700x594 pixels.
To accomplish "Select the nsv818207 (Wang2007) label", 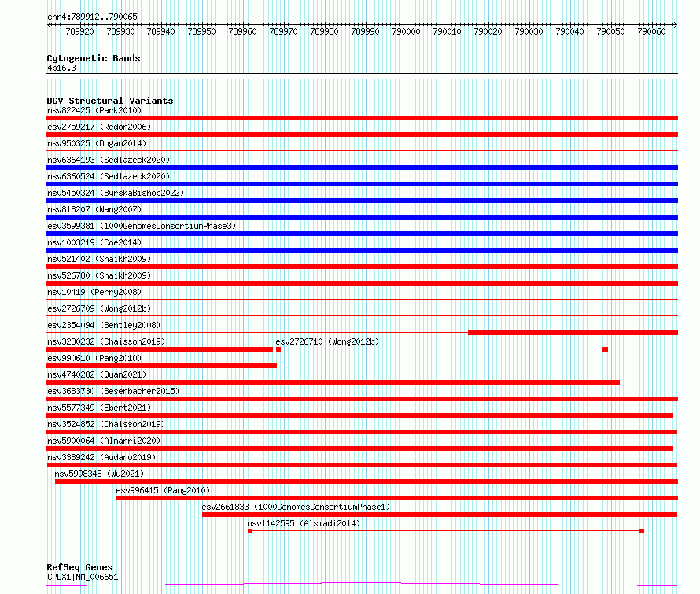I will click(94, 209).
